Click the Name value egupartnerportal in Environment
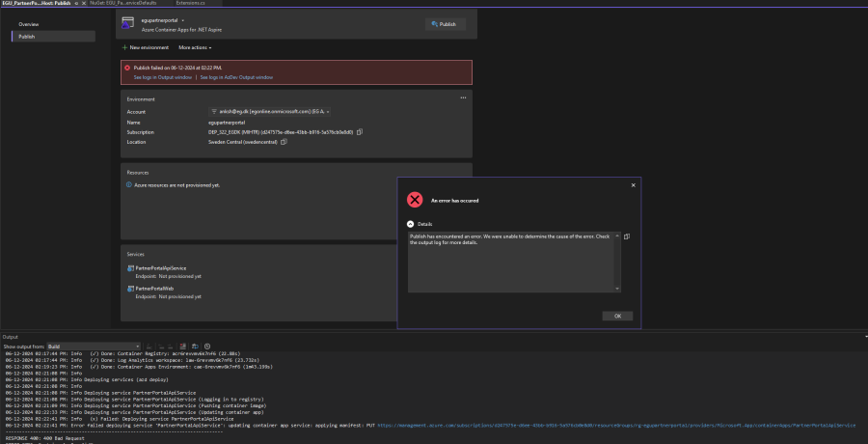 227,123
